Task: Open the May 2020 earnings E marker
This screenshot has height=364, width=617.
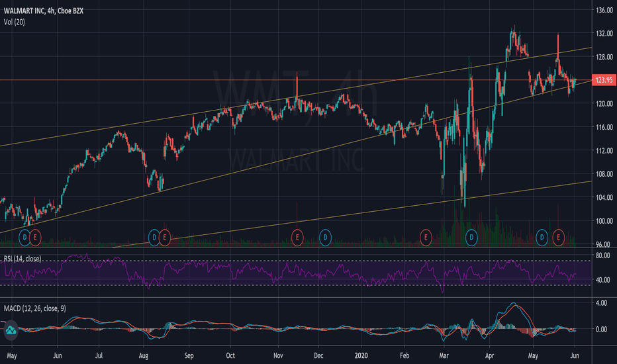Action: [x=558, y=238]
